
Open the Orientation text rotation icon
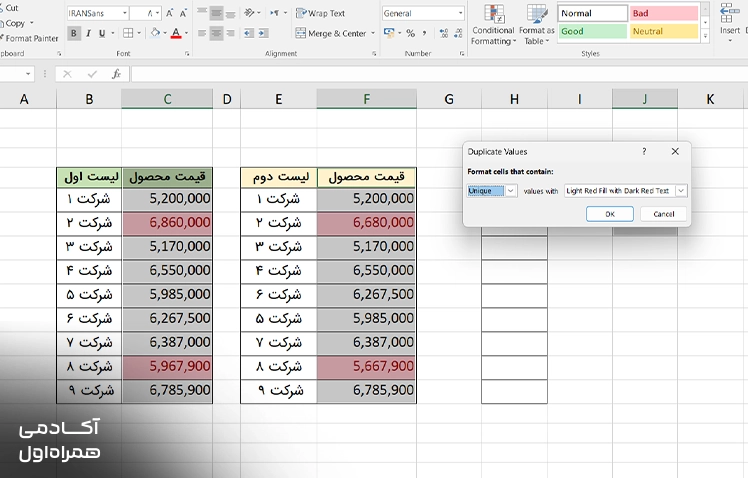tap(249, 13)
